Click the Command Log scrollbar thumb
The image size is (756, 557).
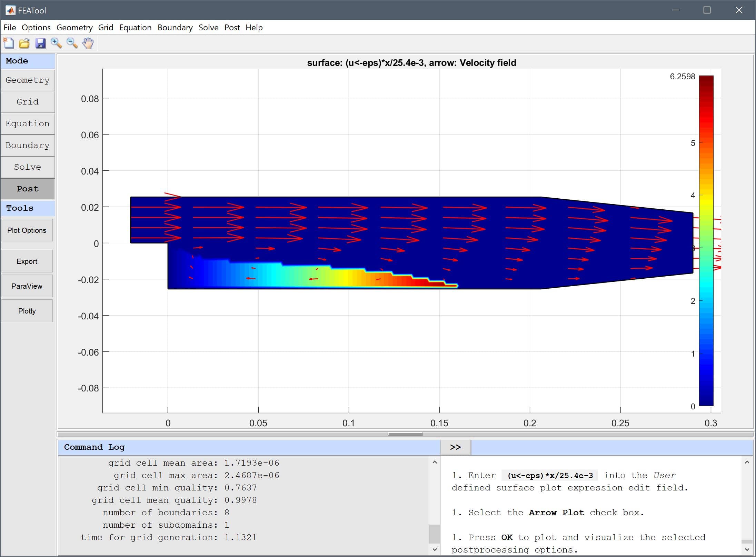[x=435, y=534]
